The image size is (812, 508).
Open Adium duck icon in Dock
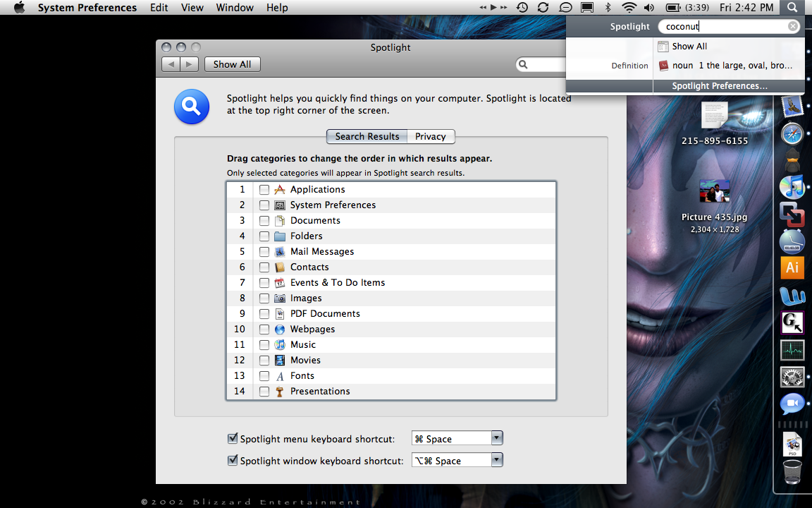click(792, 159)
